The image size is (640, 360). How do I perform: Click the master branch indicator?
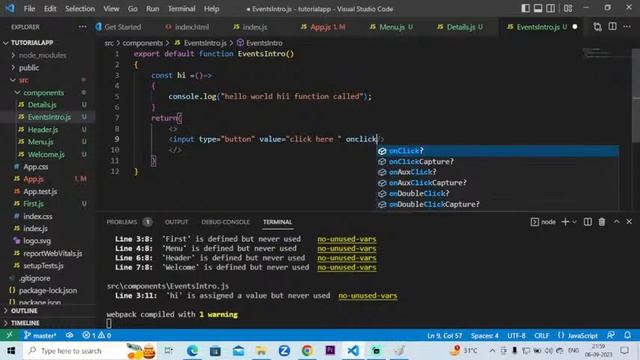[x=40, y=336]
